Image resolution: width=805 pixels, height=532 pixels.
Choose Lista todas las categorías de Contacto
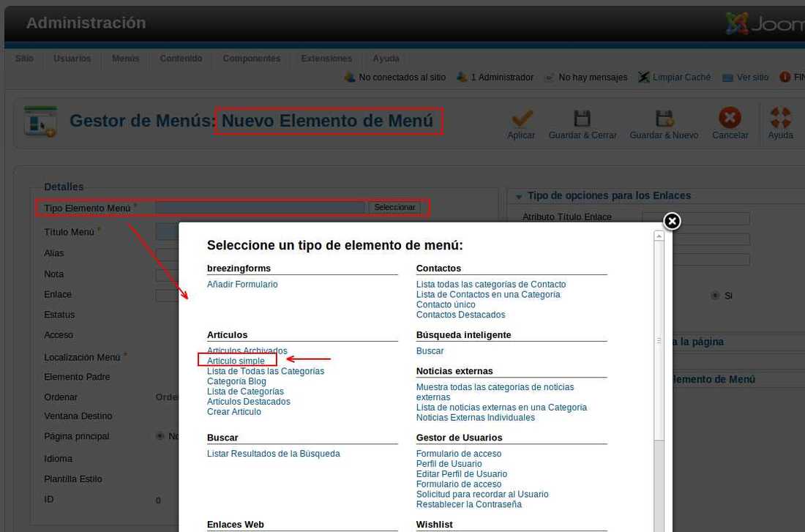click(491, 285)
